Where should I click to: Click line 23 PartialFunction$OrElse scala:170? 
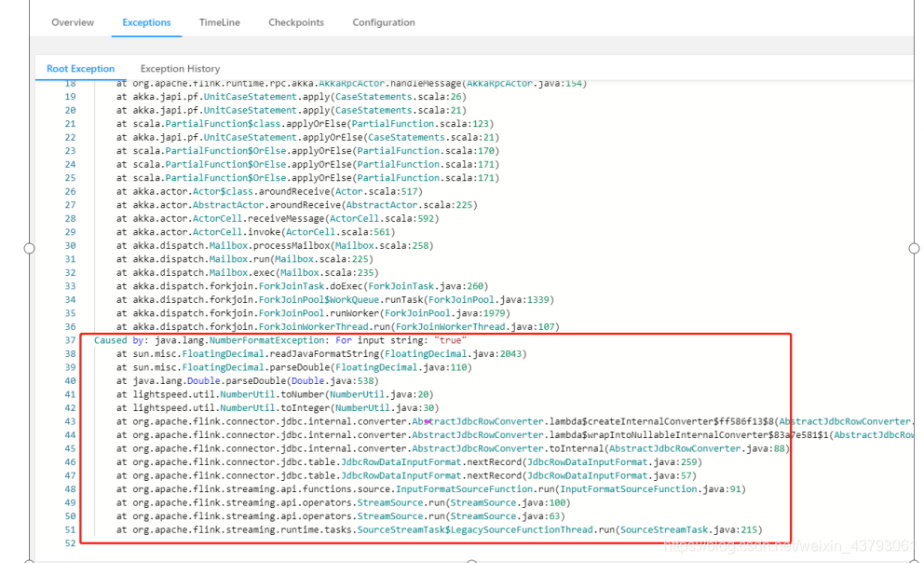point(307,150)
